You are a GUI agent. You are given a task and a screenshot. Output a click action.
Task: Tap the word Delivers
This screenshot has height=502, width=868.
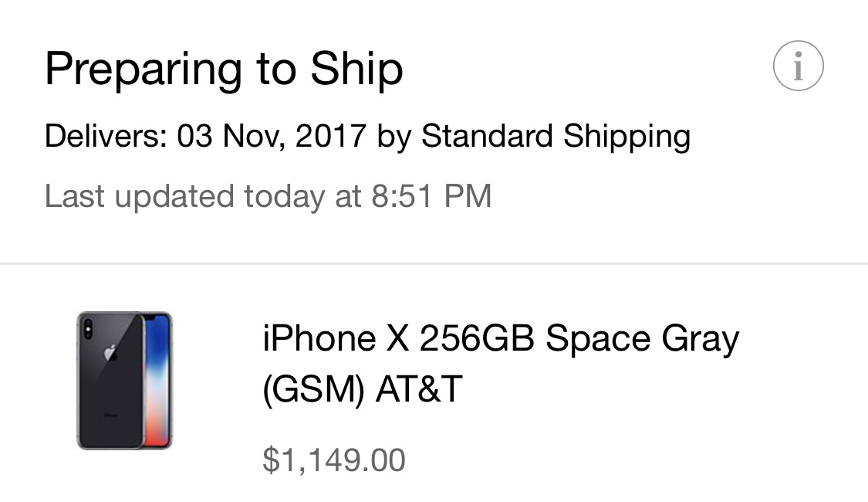click(x=106, y=137)
